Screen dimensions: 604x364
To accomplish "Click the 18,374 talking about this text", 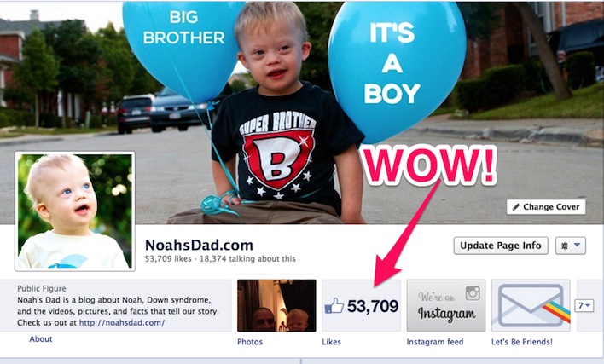I will pos(247,259).
